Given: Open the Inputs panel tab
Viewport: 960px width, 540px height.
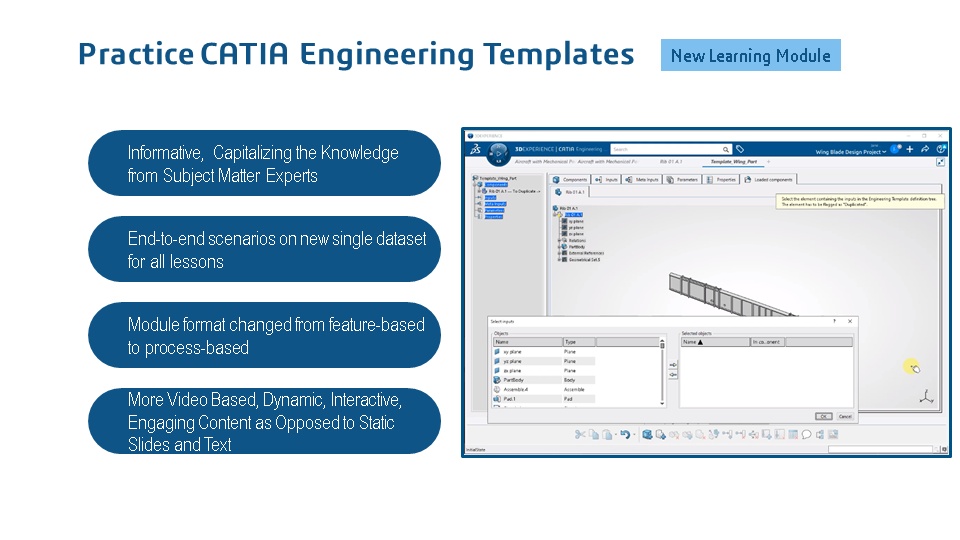Looking at the screenshot, I should pyautogui.click(x=607, y=179).
